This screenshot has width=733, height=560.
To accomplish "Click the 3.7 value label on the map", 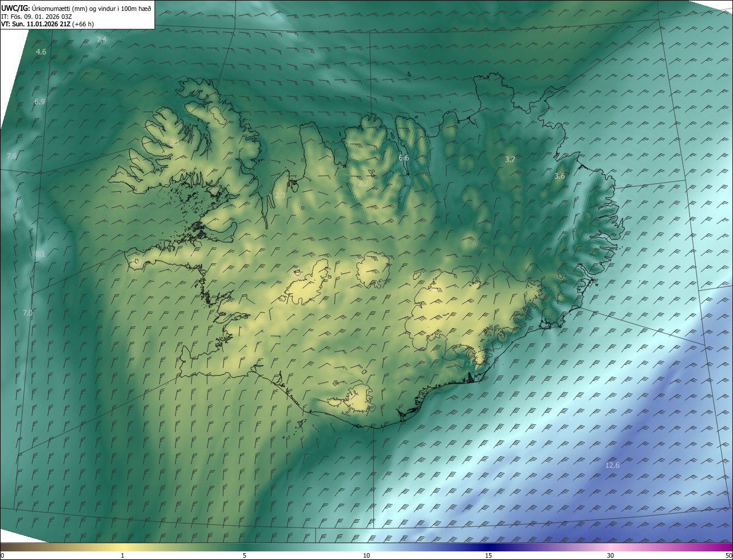I will 510,159.
